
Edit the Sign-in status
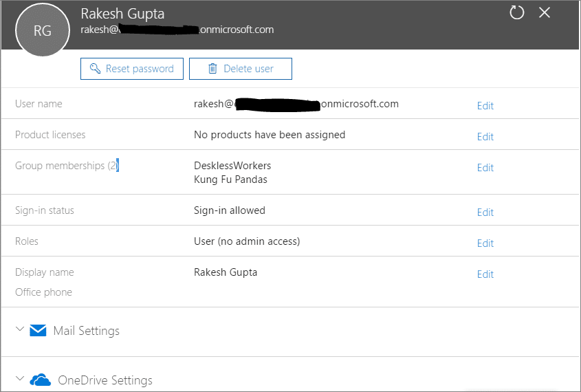(485, 213)
